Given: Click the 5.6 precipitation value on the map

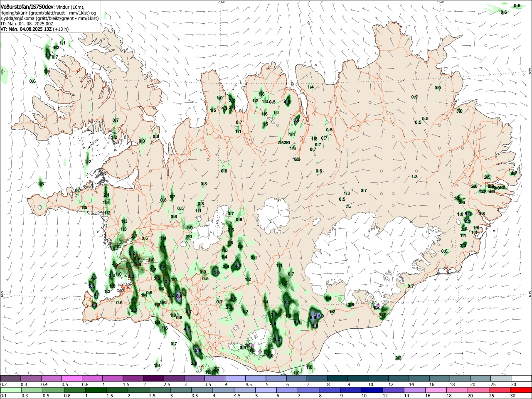Looking at the screenshot, I should point(198,351).
